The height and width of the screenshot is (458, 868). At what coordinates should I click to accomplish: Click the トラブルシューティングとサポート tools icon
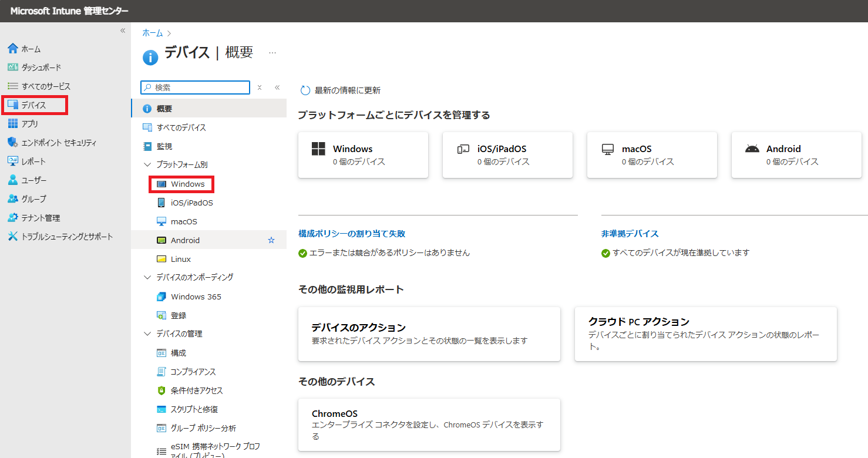(x=13, y=237)
